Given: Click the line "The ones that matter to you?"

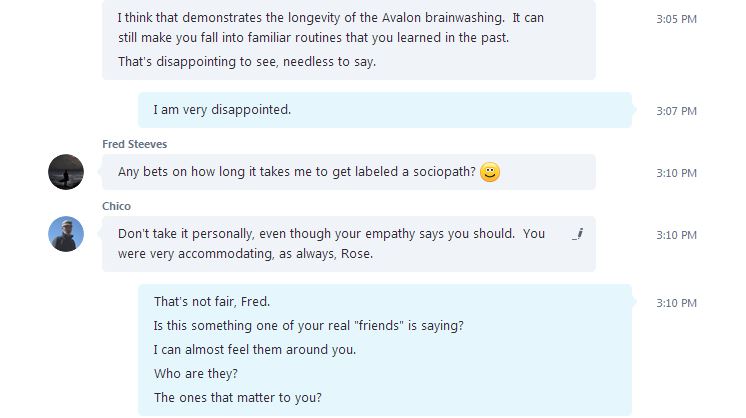Looking at the screenshot, I should pyautogui.click(x=237, y=398).
